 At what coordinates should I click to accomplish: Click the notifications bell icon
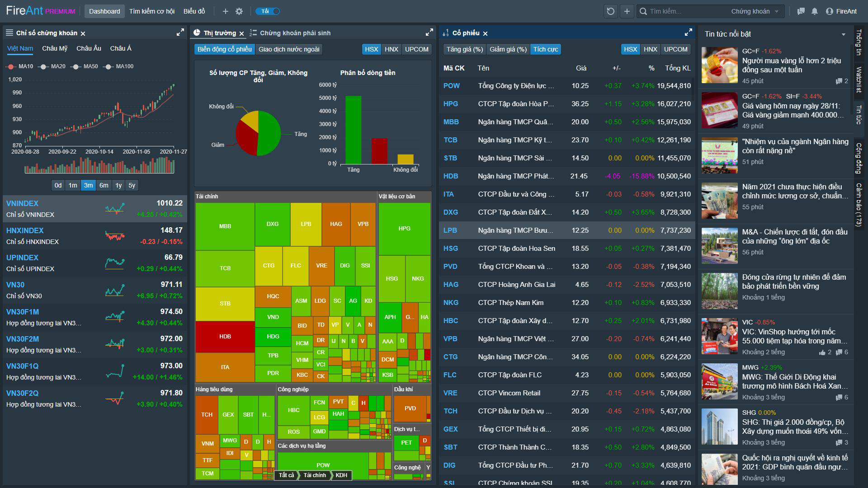815,11
